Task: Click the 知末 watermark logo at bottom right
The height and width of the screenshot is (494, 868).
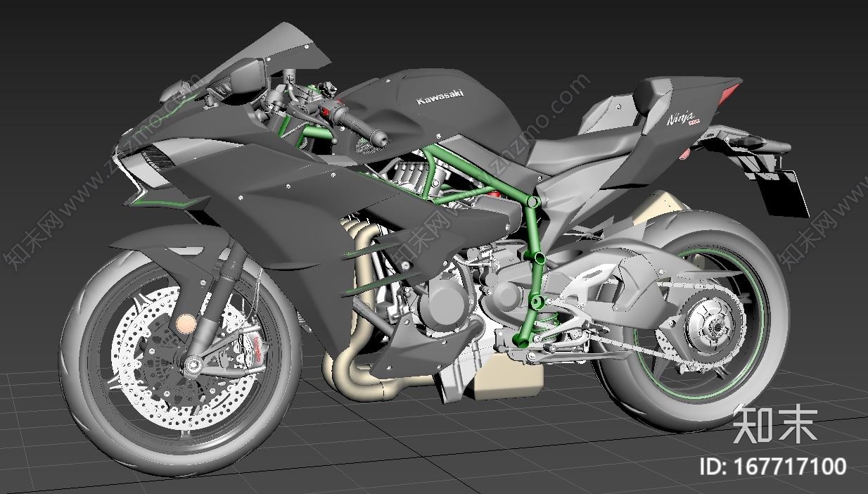Action: [x=774, y=424]
